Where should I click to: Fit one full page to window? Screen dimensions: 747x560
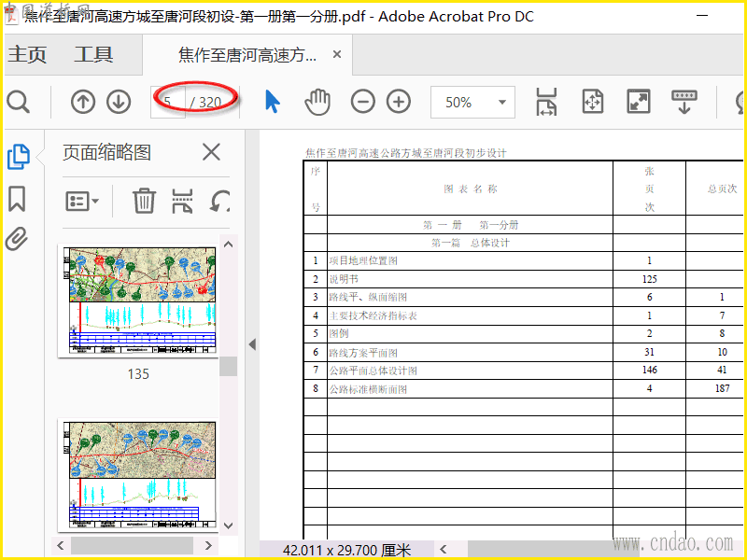coord(593,102)
